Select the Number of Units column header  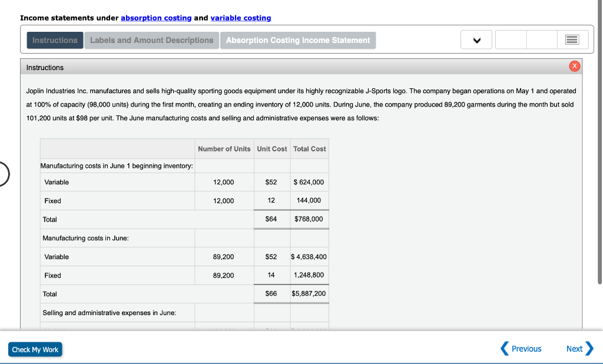pyautogui.click(x=224, y=148)
